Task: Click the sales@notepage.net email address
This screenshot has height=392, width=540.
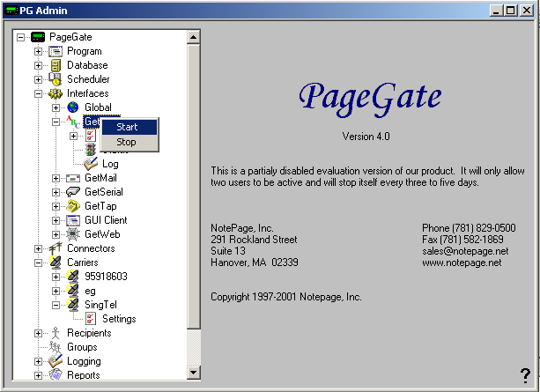Action: tap(465, 251)
